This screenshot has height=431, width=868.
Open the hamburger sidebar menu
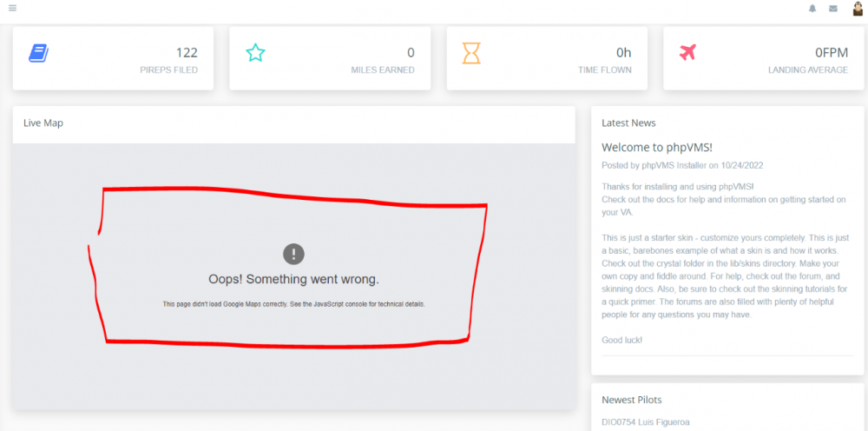pyautogui.click(x=12, y=9)
